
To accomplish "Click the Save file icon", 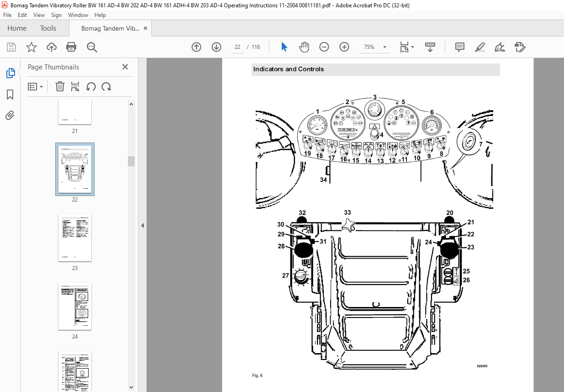I will [x=11, y=47].
